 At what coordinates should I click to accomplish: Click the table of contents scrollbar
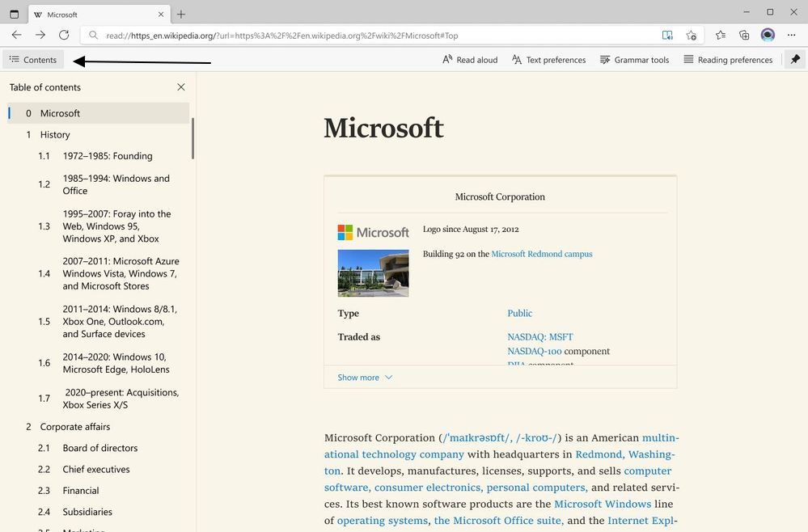point(192,138)
